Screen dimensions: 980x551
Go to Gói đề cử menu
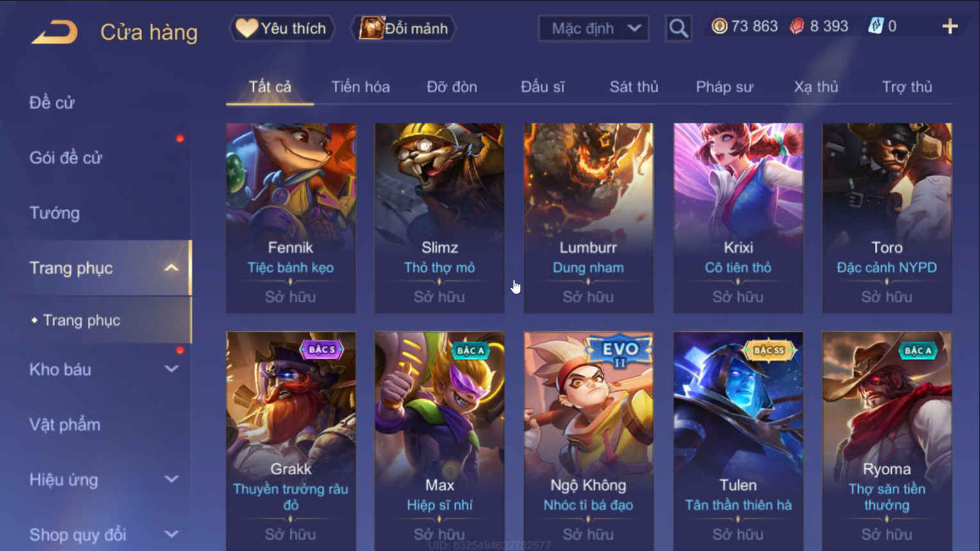coord(65,158)
